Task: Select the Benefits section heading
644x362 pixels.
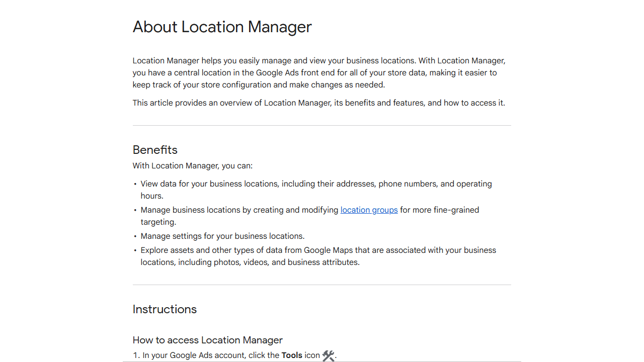Action: point(155,150)
